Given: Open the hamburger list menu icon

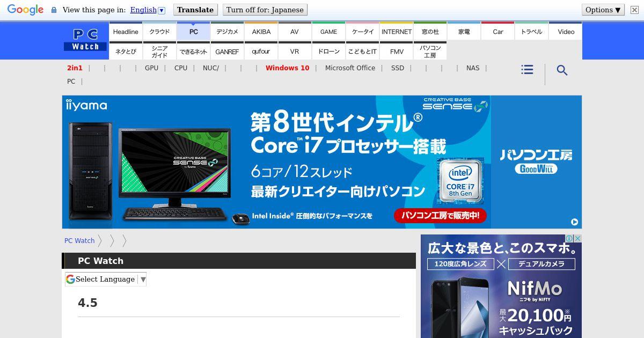Looking at the screenshot, I should [x=527, y=70].
